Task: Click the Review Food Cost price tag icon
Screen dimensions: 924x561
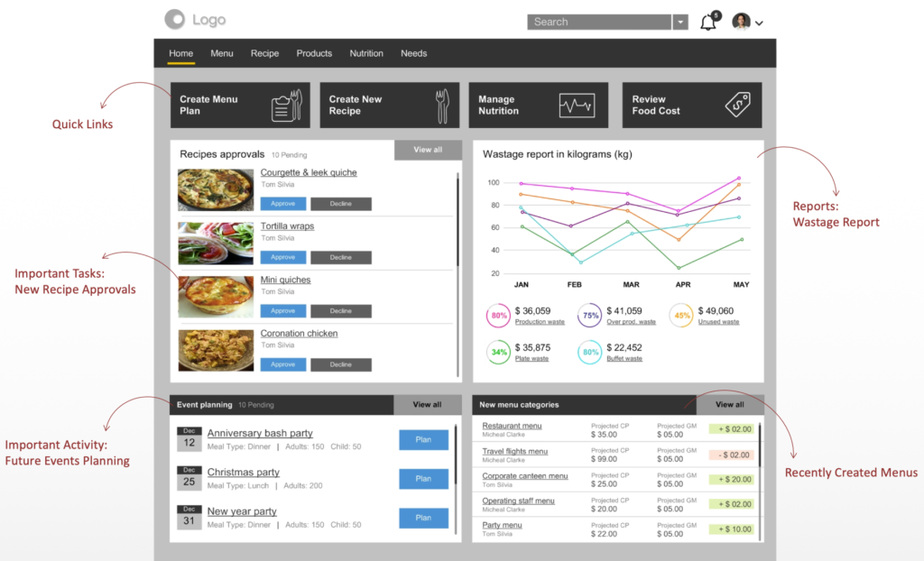Action: (x=737, y=105)
